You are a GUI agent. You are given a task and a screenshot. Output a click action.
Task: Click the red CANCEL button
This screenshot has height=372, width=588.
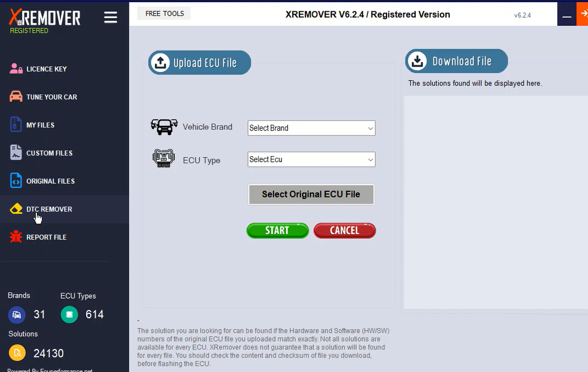click(x=345, y=230)
